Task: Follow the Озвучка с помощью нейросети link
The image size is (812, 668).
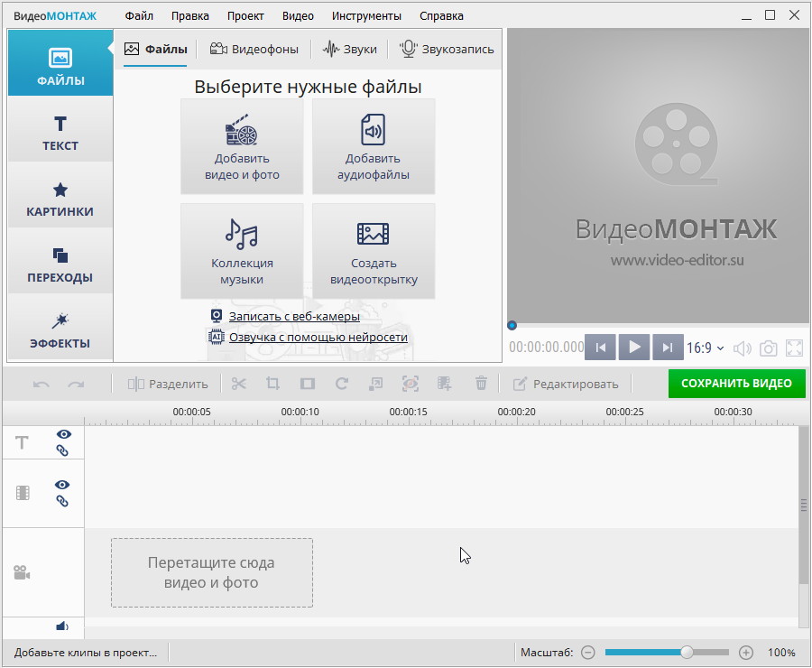Action: pyautogui.click(x=318, y=338)
